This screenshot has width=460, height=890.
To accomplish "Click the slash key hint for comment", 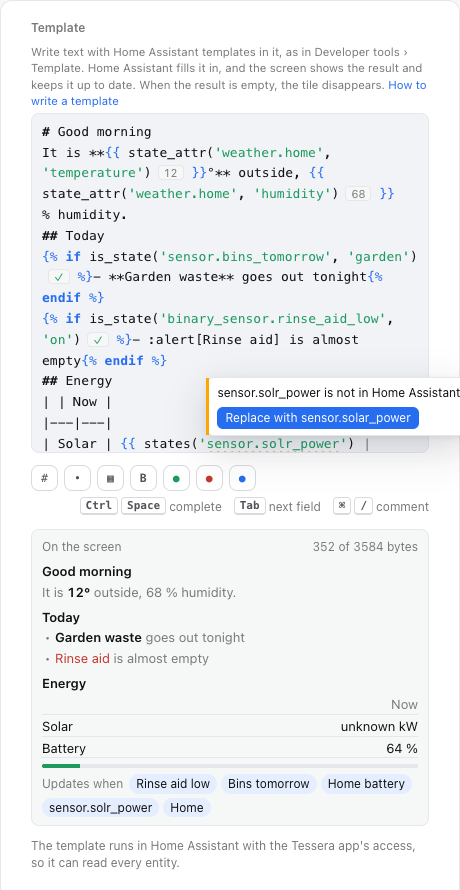I will (363, 506).
